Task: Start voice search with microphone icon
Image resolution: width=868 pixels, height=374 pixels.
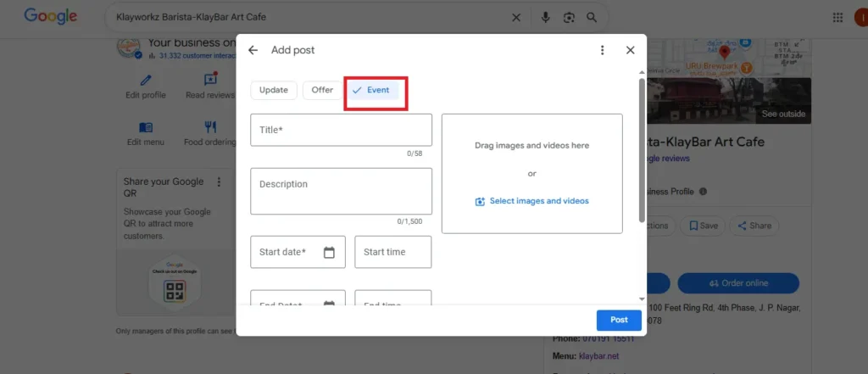Action: pyautogui.click(x=545, y=18)
